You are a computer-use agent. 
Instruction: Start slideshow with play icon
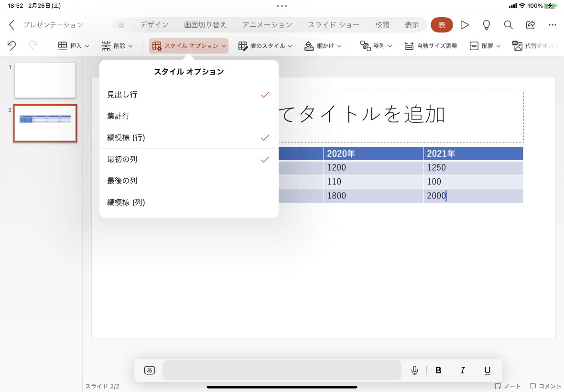465,25
